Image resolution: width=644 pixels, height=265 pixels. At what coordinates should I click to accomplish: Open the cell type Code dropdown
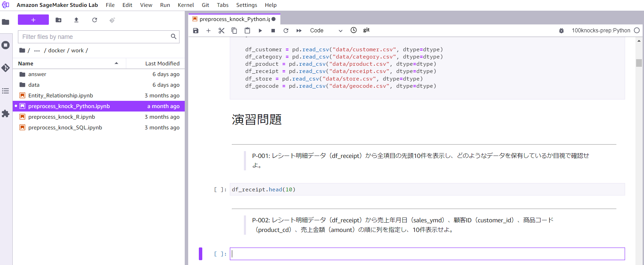pyautogui.click(x=326, y=31)
